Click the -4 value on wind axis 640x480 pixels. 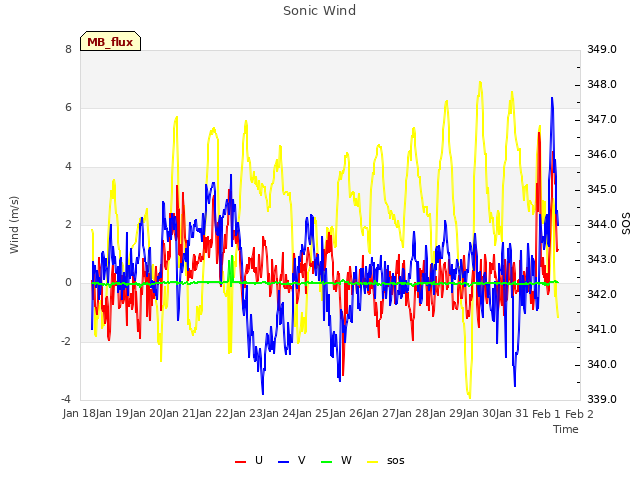click(x=66, y=399)
